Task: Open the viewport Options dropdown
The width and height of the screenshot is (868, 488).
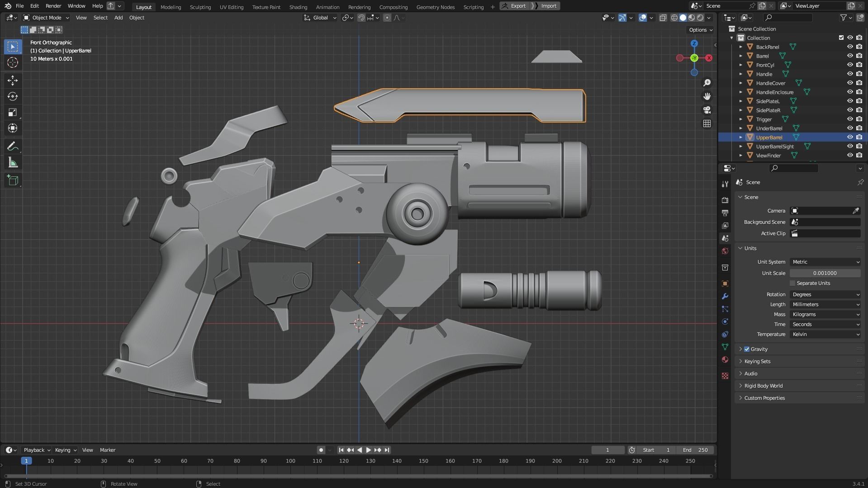Action: coord(701,30)
